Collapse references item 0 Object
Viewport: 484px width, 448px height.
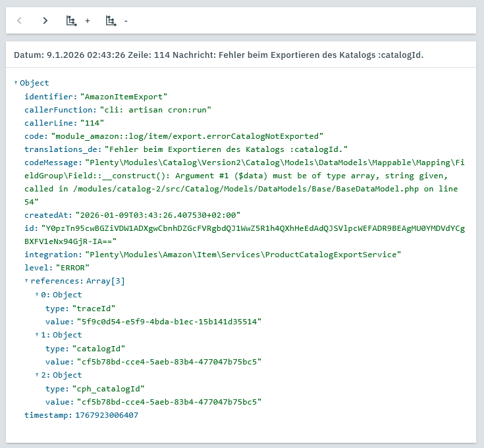pos(37,295)
